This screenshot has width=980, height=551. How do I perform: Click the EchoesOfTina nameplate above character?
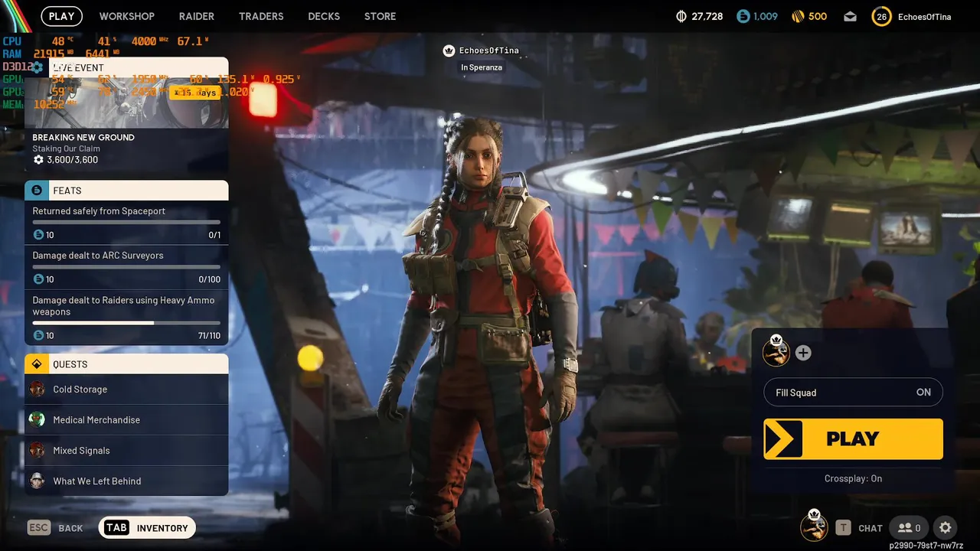pyautogui.click(x=488, y=51)
